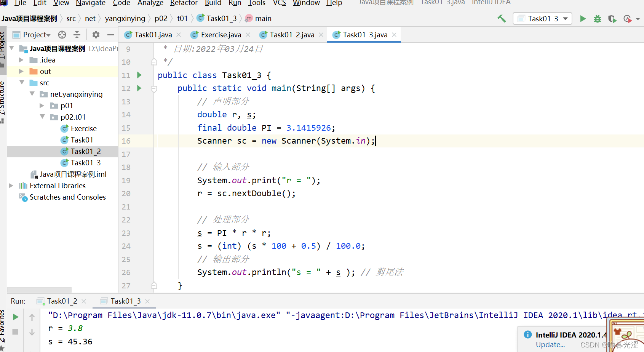Start debugging with the bug icon
Image resolution: width=644 pixels, height=352 pixels.
(x=597, y=18)
